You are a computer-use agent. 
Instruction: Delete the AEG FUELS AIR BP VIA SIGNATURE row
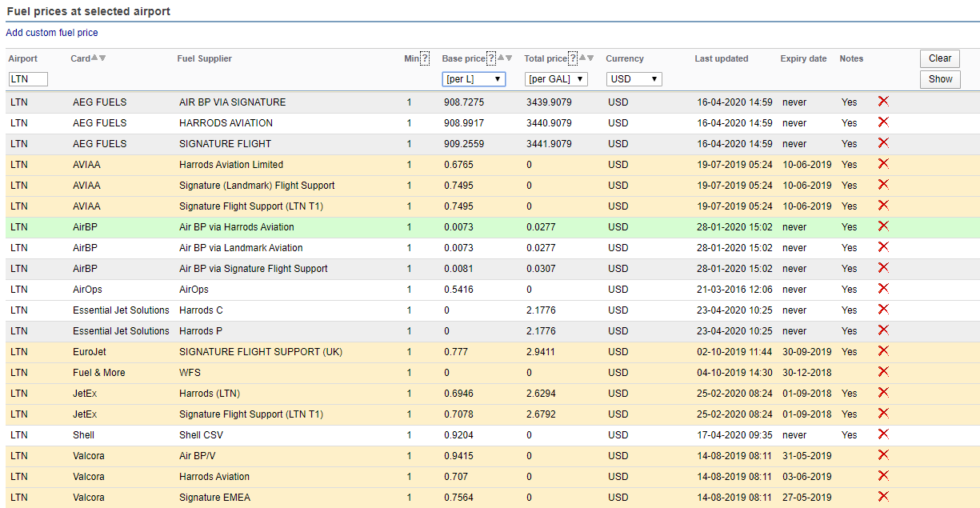point(883,102)
